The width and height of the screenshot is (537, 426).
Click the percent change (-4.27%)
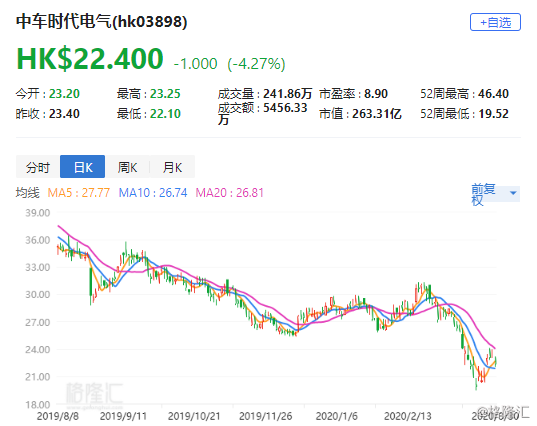click(x=257, y=64)
